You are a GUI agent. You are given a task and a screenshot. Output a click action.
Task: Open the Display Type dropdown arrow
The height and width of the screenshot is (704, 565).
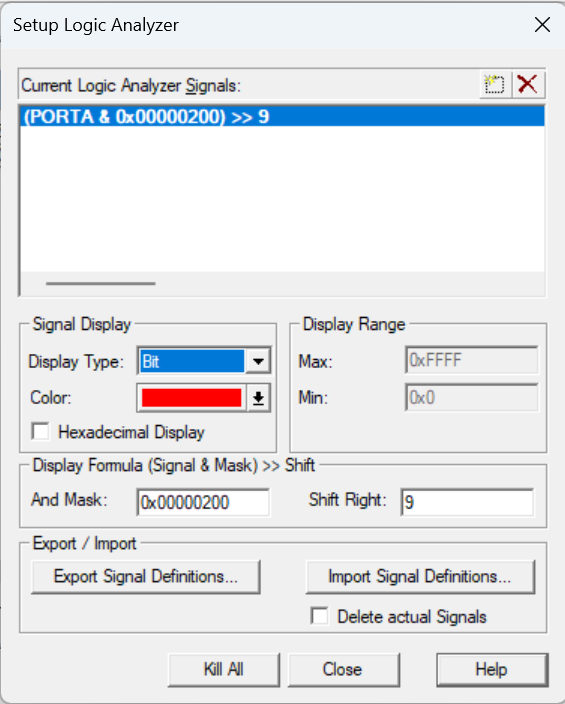[258, 361]
